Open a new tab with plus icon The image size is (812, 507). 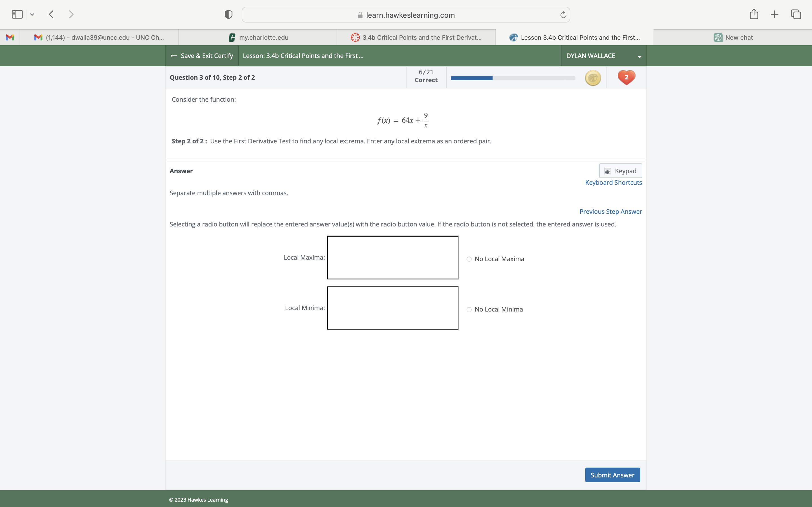point(775,14)
